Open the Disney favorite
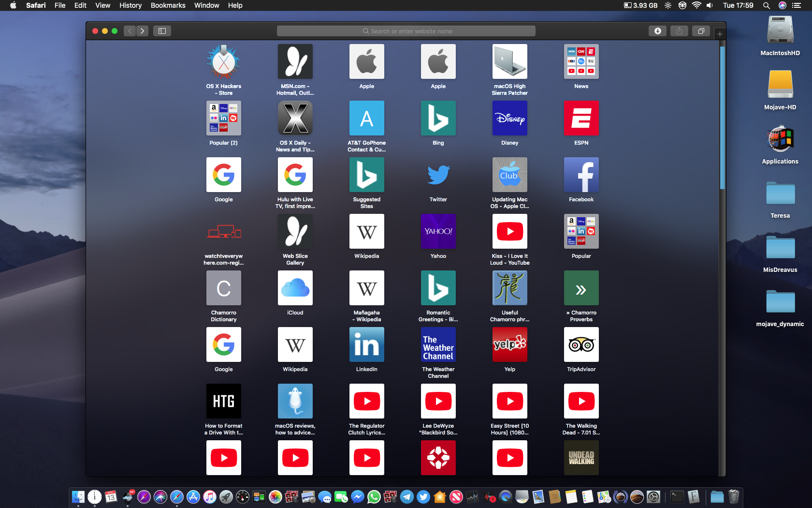The width and height of the screenshot is (812, 508). (x=510, y=118)
